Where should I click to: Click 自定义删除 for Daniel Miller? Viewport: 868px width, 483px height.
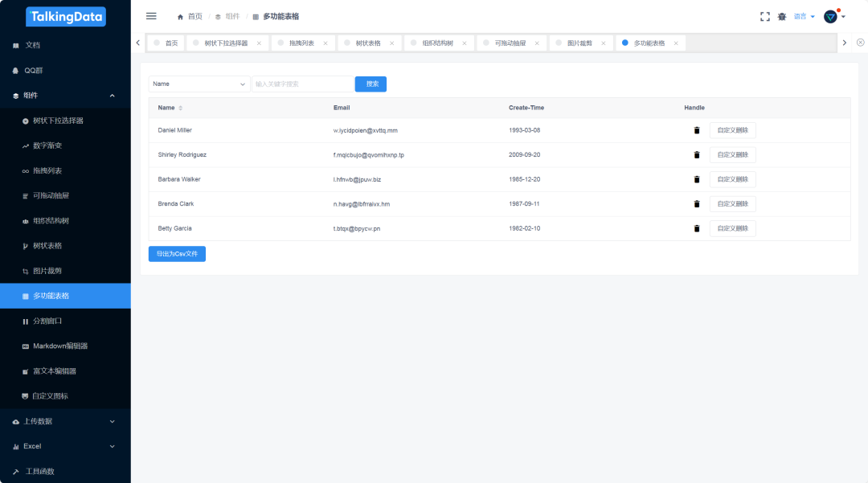coord(732,130)
